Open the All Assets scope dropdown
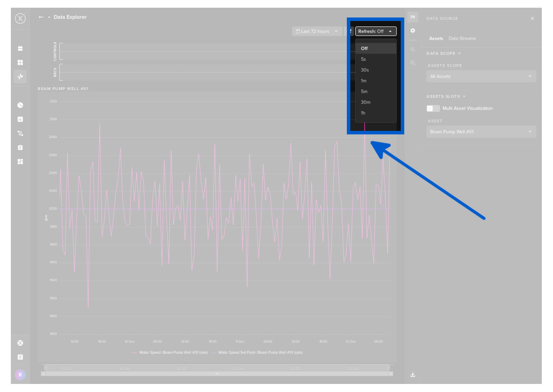The image size is (553, 392). pos(481,76)
